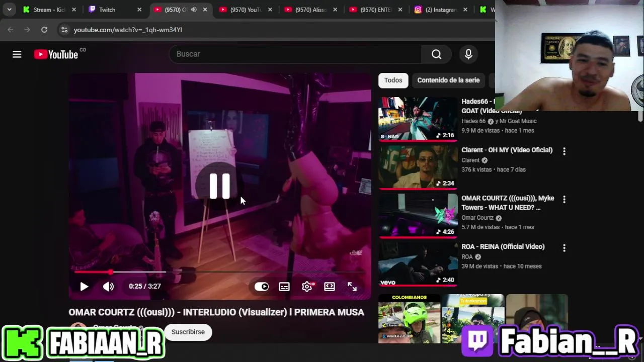Image resolution: width=644 pixels, height=362 pixels.
Task: Switch to the (9570) ENTE YouTube tab
Action: 376,10
